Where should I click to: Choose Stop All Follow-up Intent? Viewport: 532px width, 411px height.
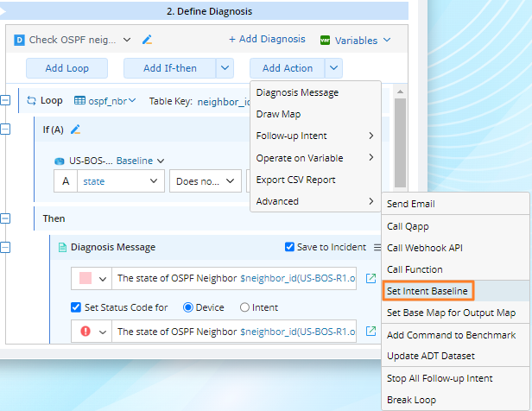(456, 378)
